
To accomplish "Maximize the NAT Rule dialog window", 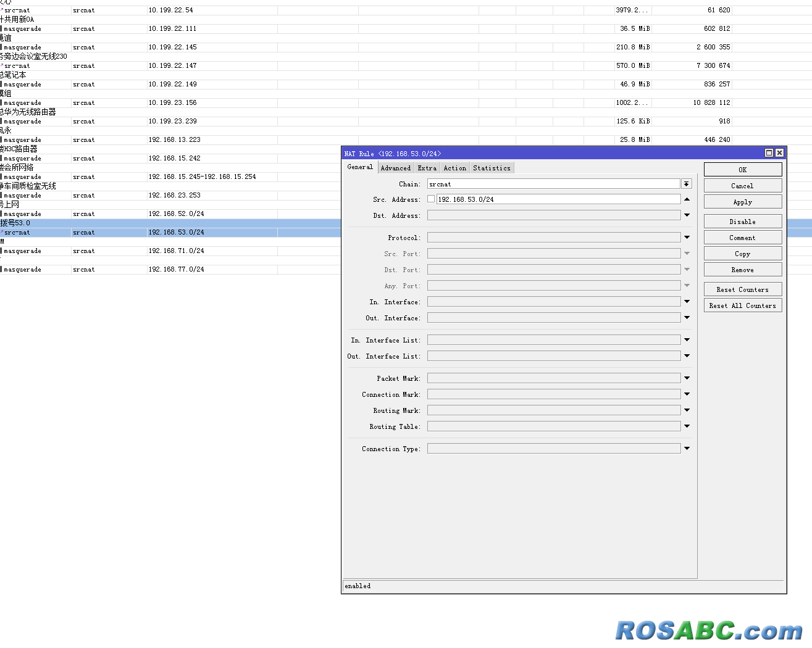I will pyautogui.click(x=769, y=153).
